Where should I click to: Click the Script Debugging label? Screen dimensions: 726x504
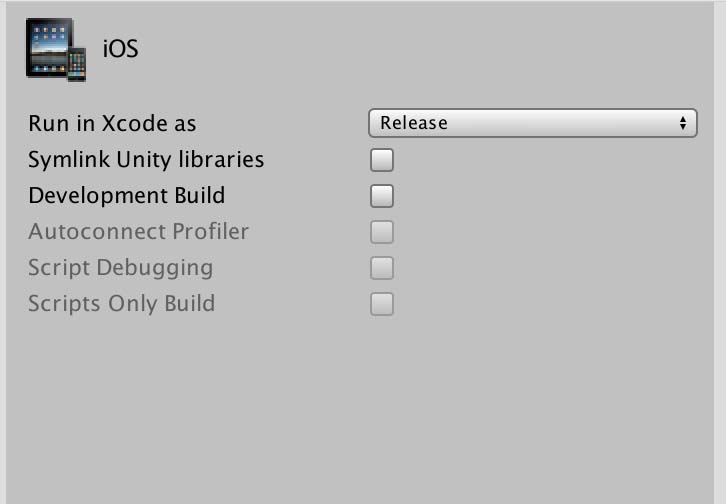(120, 268)
